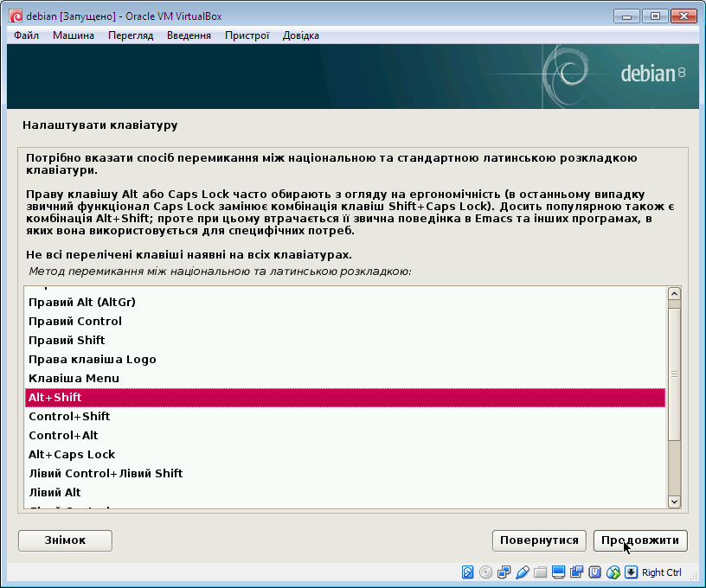Click the VirtualBox title bar icon

pos(15,16)
